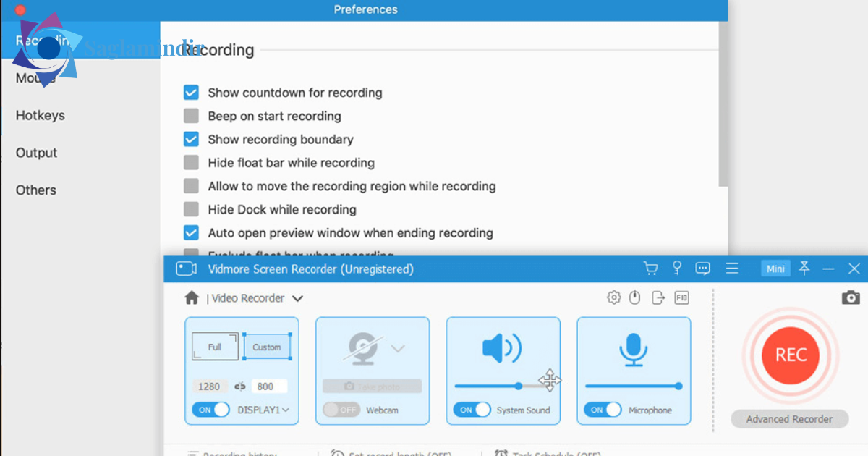Enable Hide float bar while recording
Screen dimensions: 868x456
pyautogui.click(x=191, y=163)
